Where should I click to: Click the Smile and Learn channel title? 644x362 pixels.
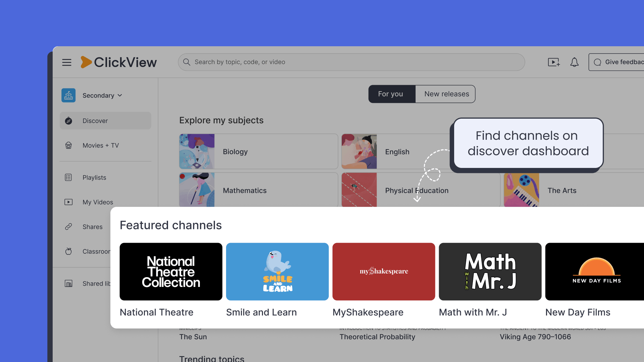coord(261,312)
